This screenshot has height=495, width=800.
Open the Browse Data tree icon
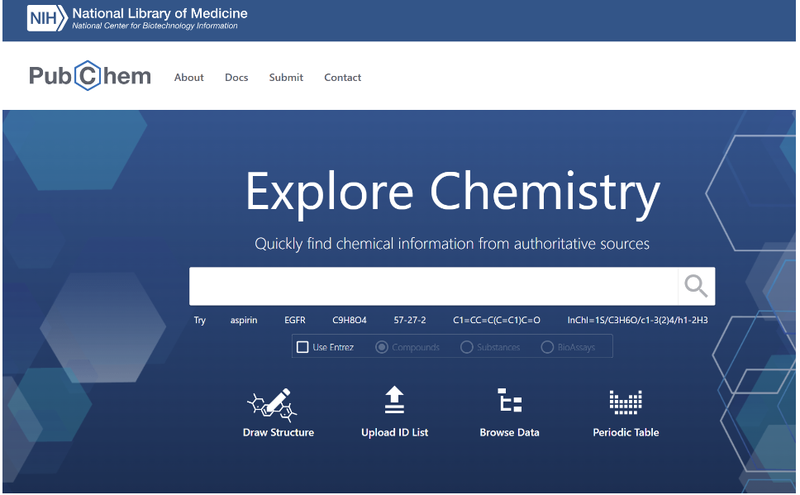point(510,401)
